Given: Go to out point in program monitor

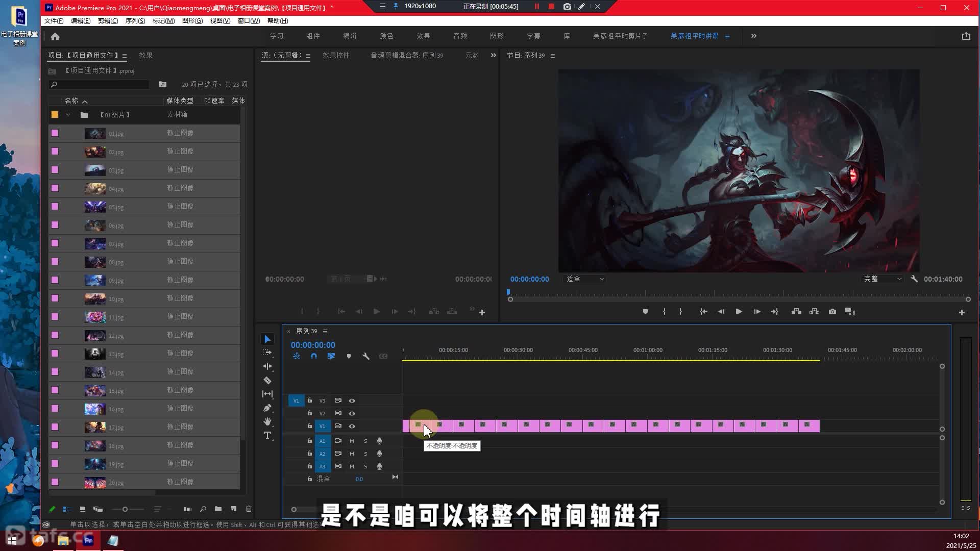Looking at the screenshot, I should coord(774,312).
